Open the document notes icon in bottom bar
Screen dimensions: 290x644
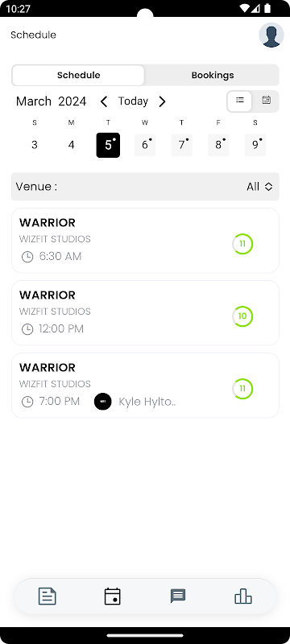point(48,597)
